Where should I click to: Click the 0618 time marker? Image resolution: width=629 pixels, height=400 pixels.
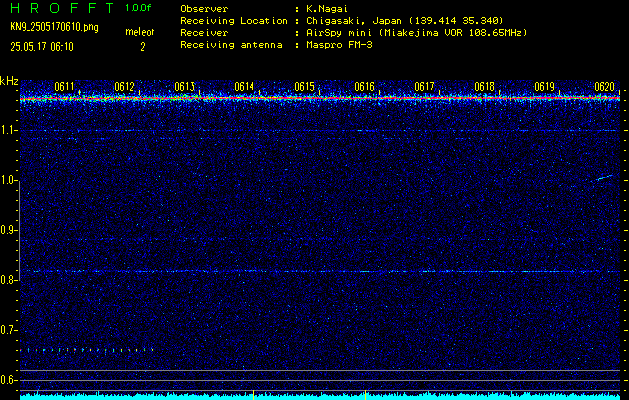[x=484, y=87]
